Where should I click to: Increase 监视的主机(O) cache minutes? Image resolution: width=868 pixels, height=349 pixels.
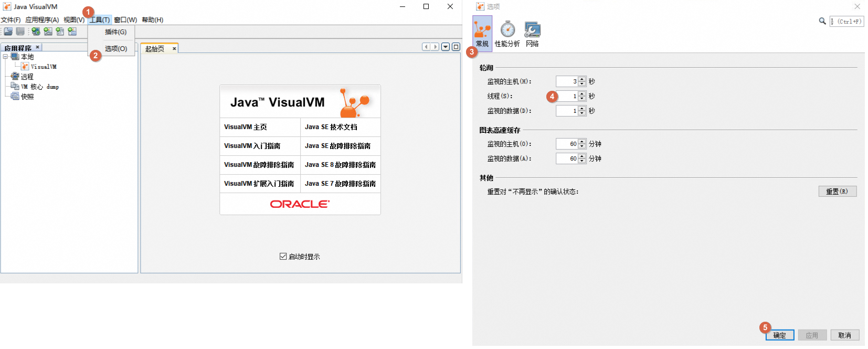(x=582, y=142)
